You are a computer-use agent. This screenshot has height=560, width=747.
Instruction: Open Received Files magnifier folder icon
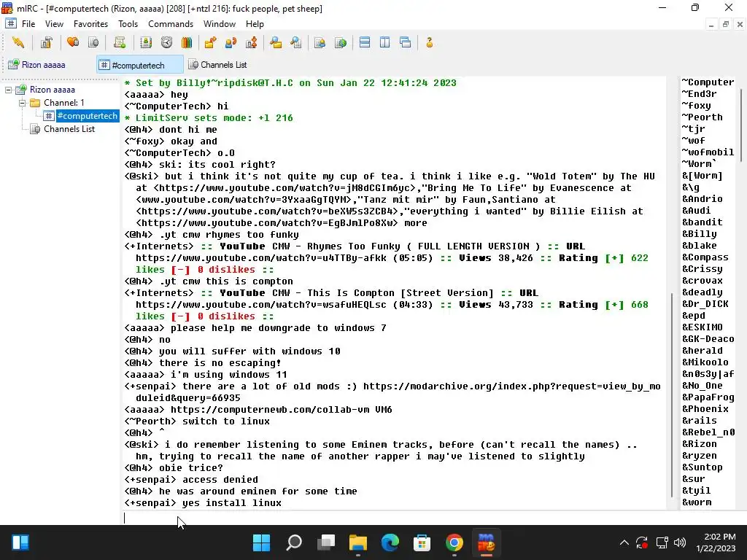pos(276,43)
